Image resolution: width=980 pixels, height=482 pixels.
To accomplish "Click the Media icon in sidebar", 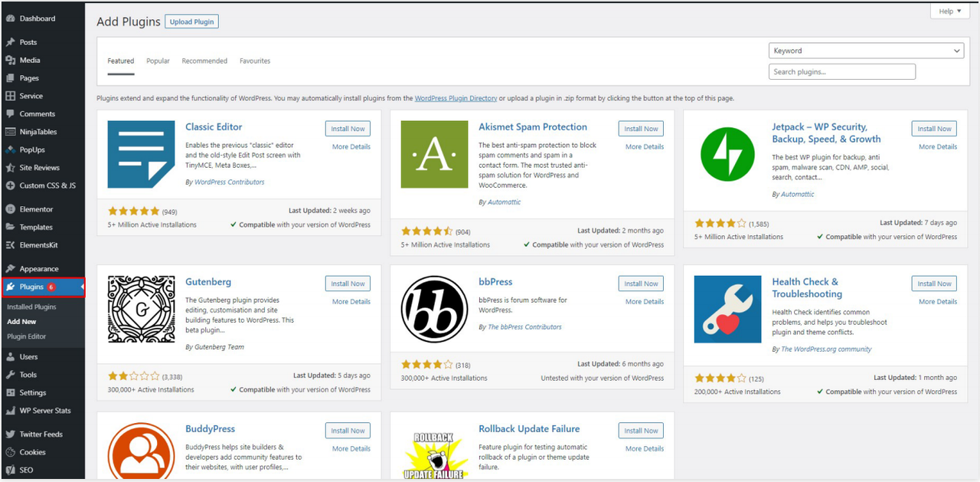I will 10,60.
